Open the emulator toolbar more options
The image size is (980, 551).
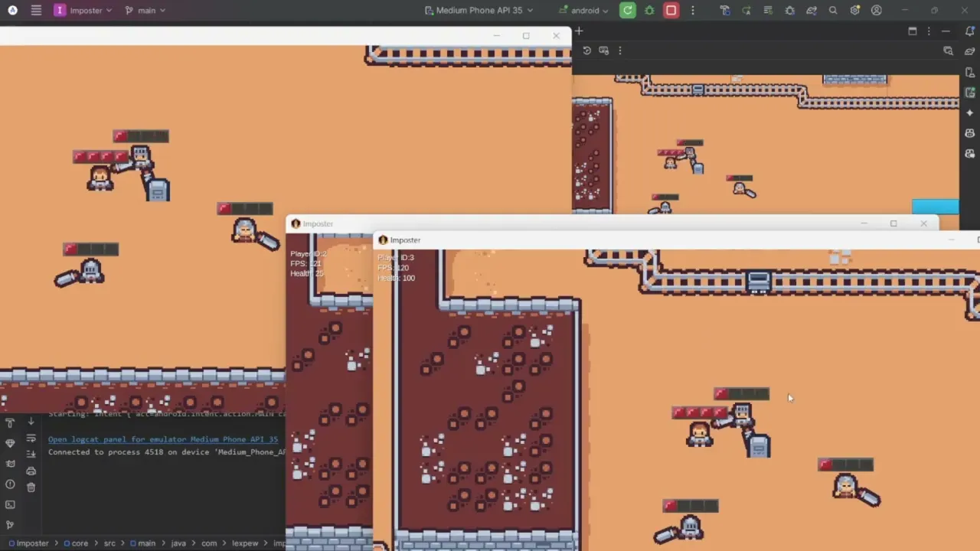(x=620, y=51)
